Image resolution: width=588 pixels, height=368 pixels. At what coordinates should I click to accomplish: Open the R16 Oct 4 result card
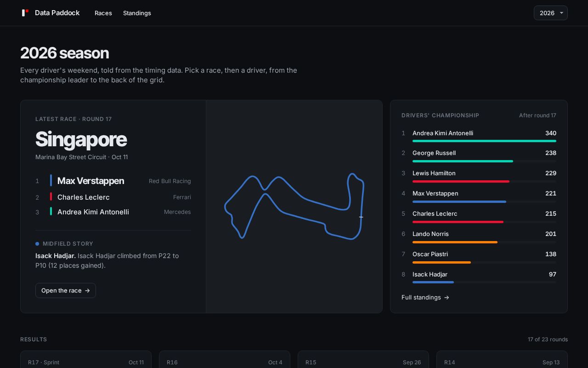coord(225,360)
